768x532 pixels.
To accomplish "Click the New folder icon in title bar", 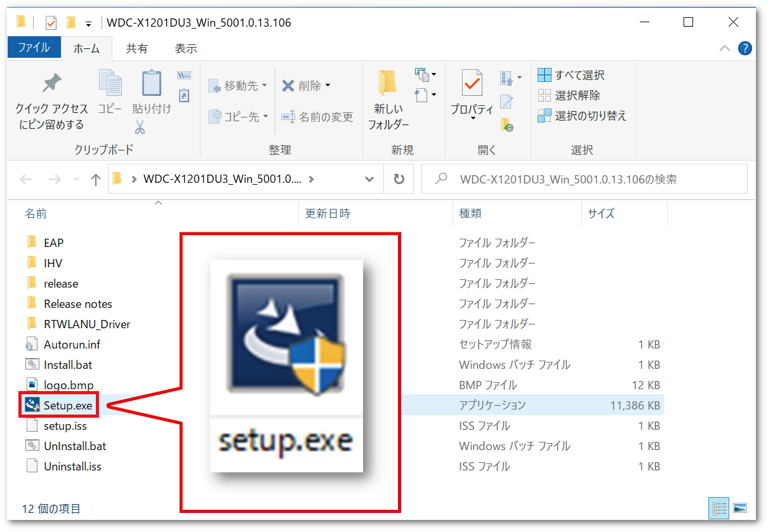I will 71,23.
